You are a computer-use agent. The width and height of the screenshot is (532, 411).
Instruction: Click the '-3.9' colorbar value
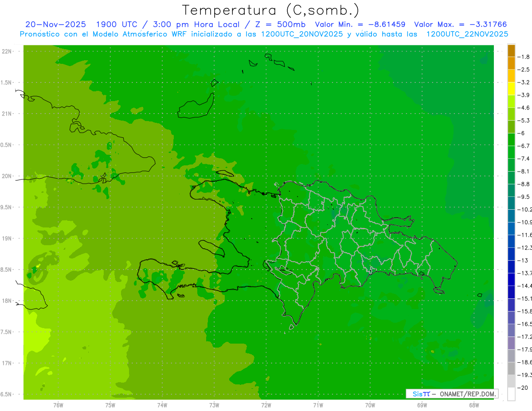click(524, 95)
